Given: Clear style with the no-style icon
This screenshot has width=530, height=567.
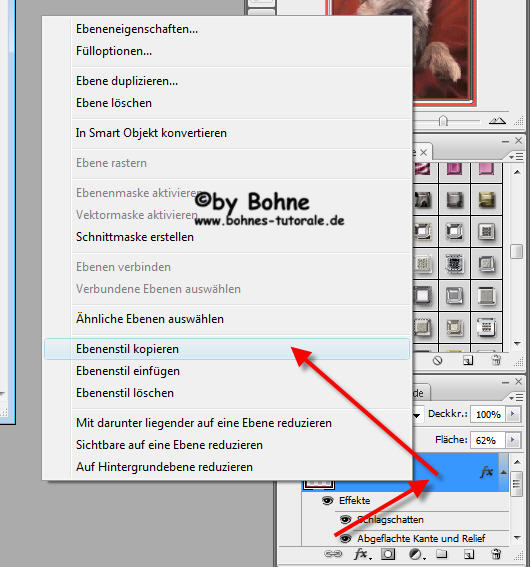Looking at the screenshot, I should pos(438,361).
